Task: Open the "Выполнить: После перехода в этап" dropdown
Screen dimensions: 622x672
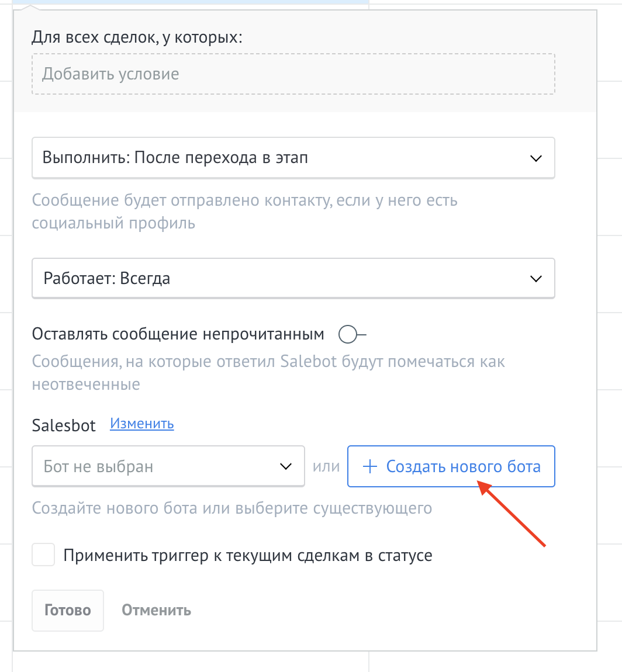Action: click(x=281, y=158)
